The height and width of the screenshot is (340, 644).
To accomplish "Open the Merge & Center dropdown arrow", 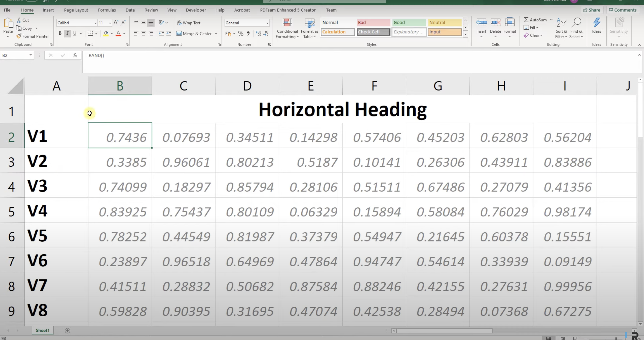I will click(x=216, y=34).
